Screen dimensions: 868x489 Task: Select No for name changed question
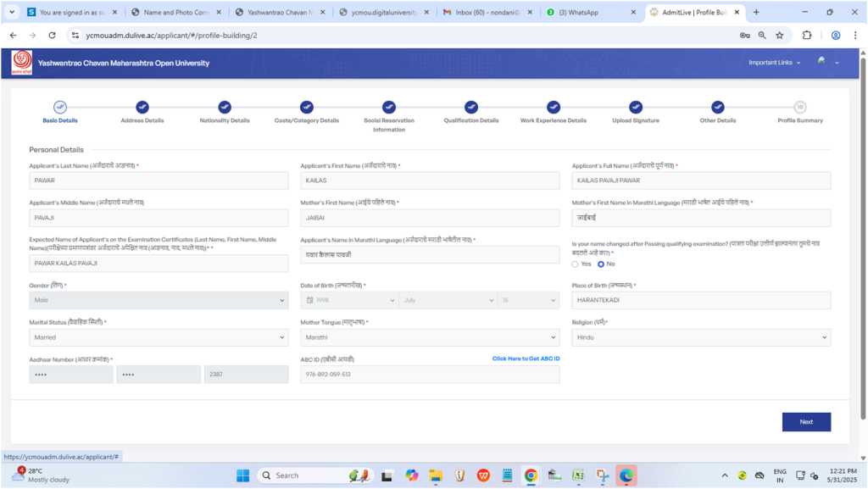(x=601, y=264)
